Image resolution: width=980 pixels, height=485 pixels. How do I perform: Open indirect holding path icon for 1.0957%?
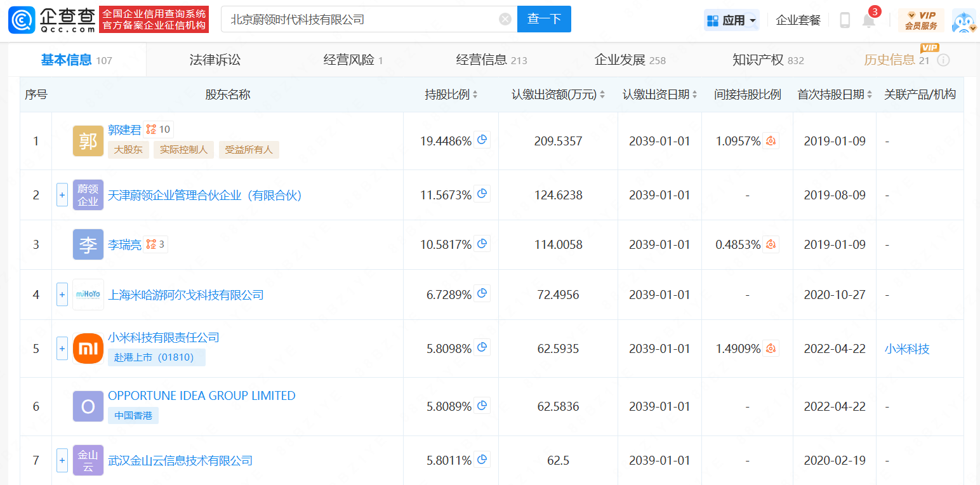point(771,141)
